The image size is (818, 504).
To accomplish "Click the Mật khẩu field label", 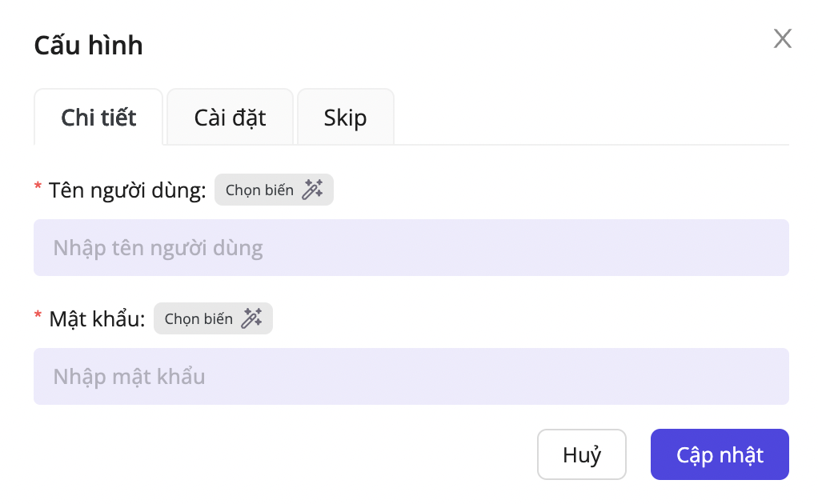I will [97, 318].
